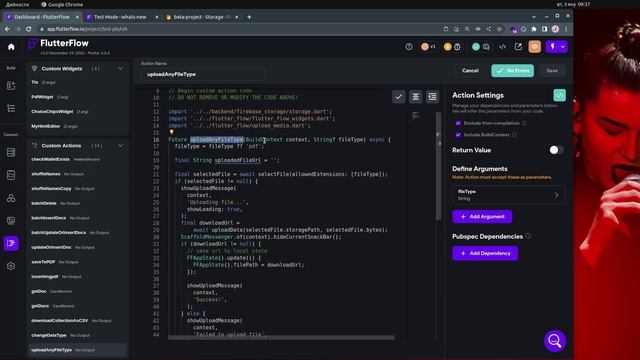The width and height of the screenshot is (640, 360).
Task: Select changeDataType custom action
Action: pyautogui.click(x=78, y=335)
